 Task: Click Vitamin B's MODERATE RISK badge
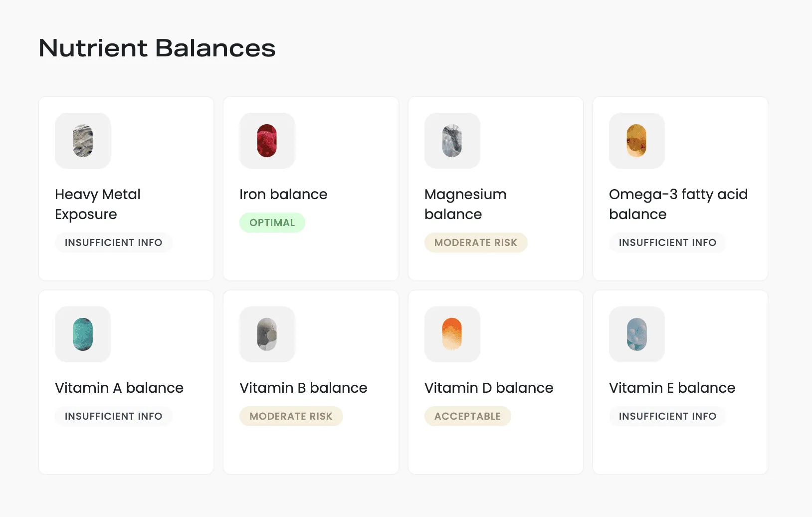291,416
